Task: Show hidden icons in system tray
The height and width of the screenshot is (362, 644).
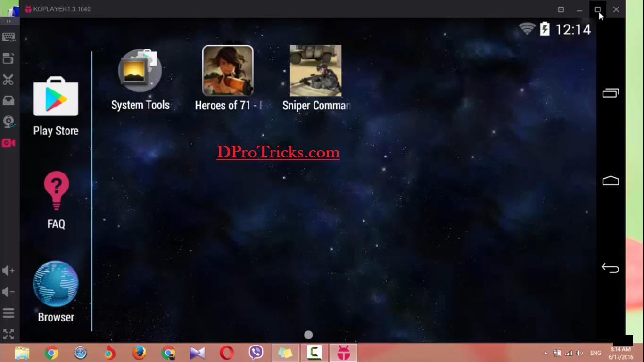Action: pyautogui.click(x=546, y=353)
